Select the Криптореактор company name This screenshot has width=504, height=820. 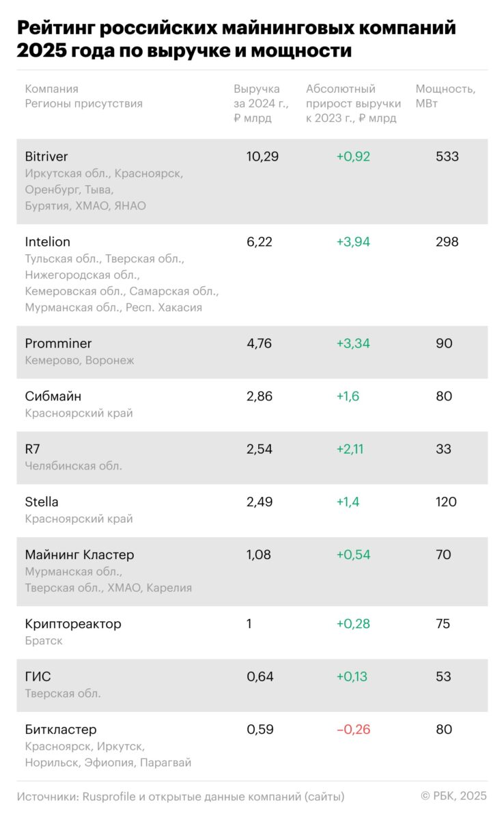coord(73,624)
